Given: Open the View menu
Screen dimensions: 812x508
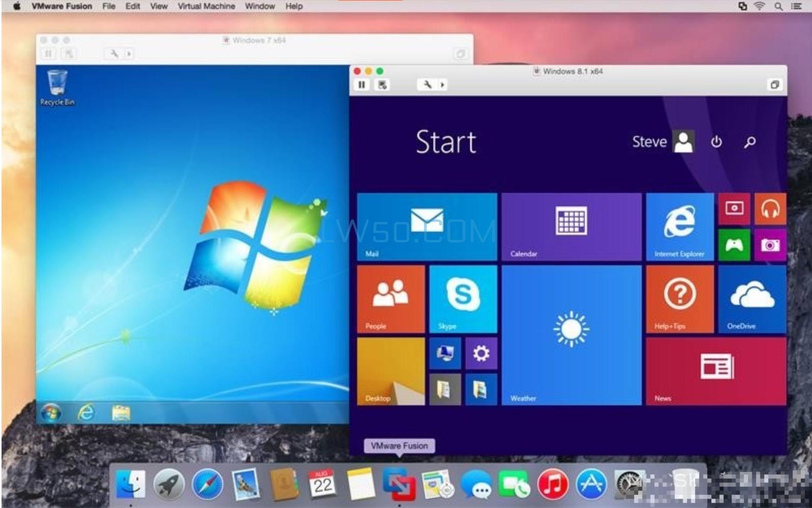Looking at the screenshot, I should pyautogui.click(x=159, y=6).
